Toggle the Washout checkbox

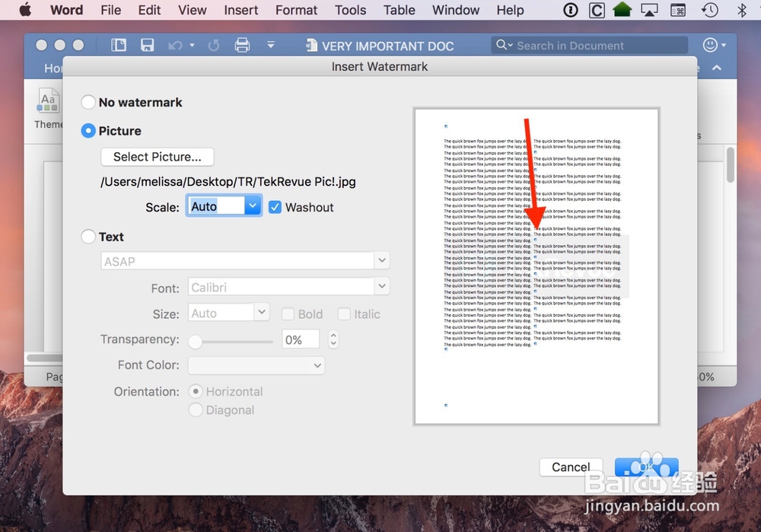[x=275, y=207]
